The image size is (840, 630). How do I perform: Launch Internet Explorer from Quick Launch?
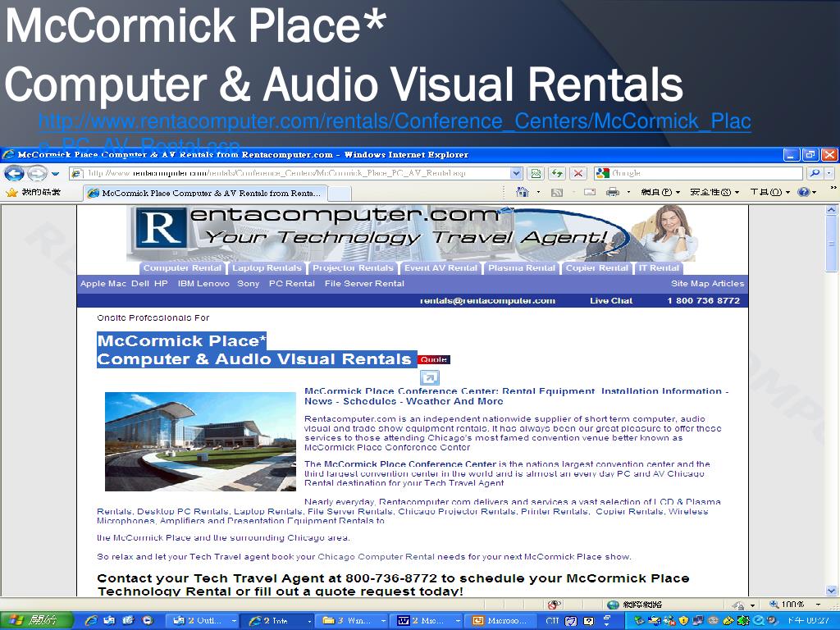[92, 620]
